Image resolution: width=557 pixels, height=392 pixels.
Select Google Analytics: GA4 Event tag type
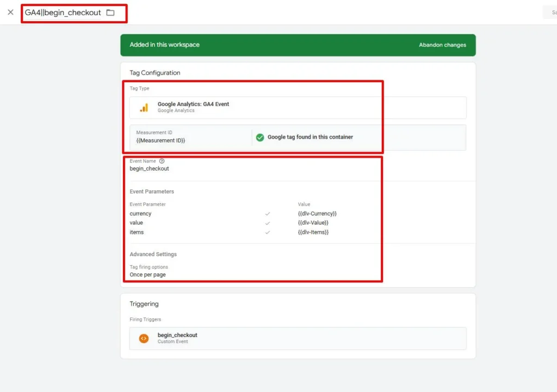(298, 108)
